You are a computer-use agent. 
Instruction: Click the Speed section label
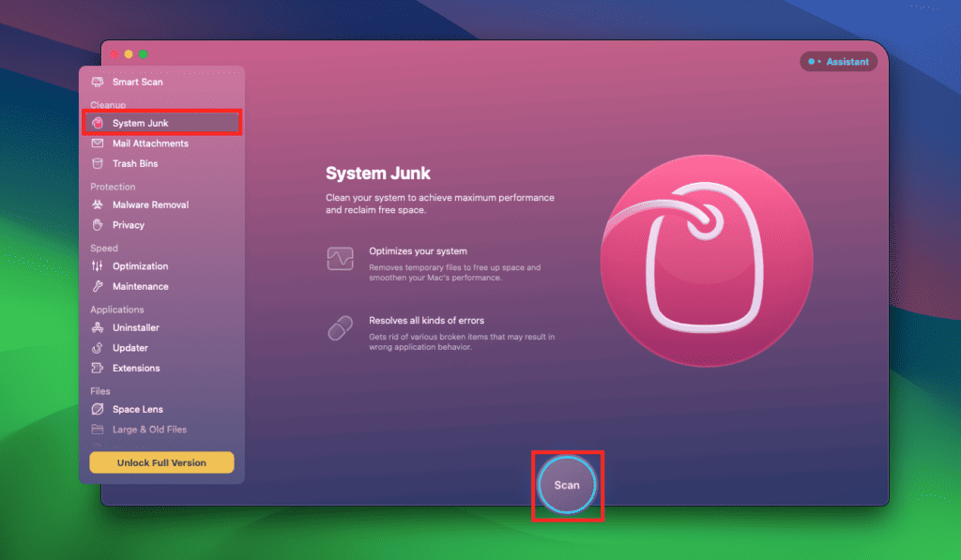tap(104, 249)
